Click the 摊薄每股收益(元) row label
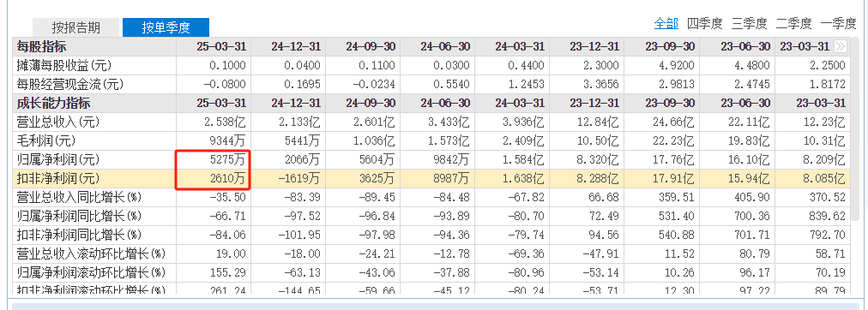Viewport: 868px width, 310px height. [x=65, y=66]
